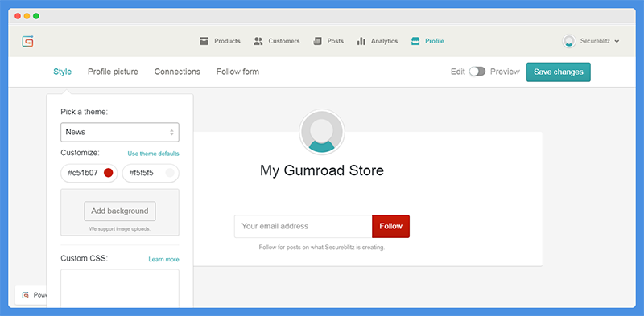644x316 pixels.
Task: Click the Secureblitz account avatar icon
Action: tap(569, 41)
